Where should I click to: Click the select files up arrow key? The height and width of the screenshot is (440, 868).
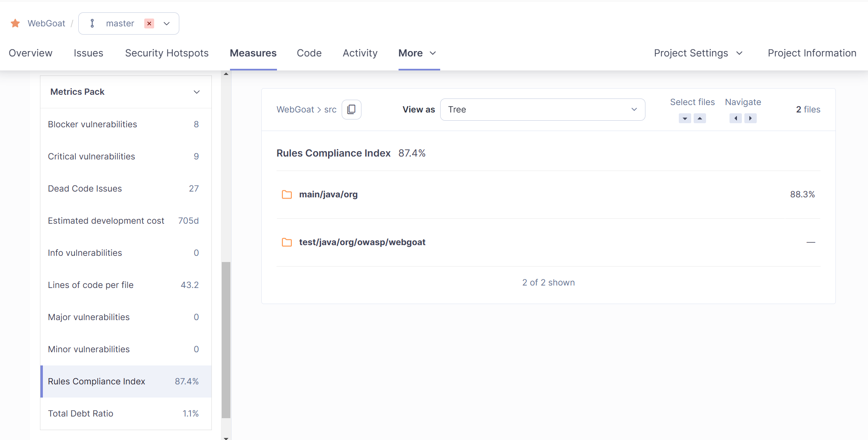(700, 119)
